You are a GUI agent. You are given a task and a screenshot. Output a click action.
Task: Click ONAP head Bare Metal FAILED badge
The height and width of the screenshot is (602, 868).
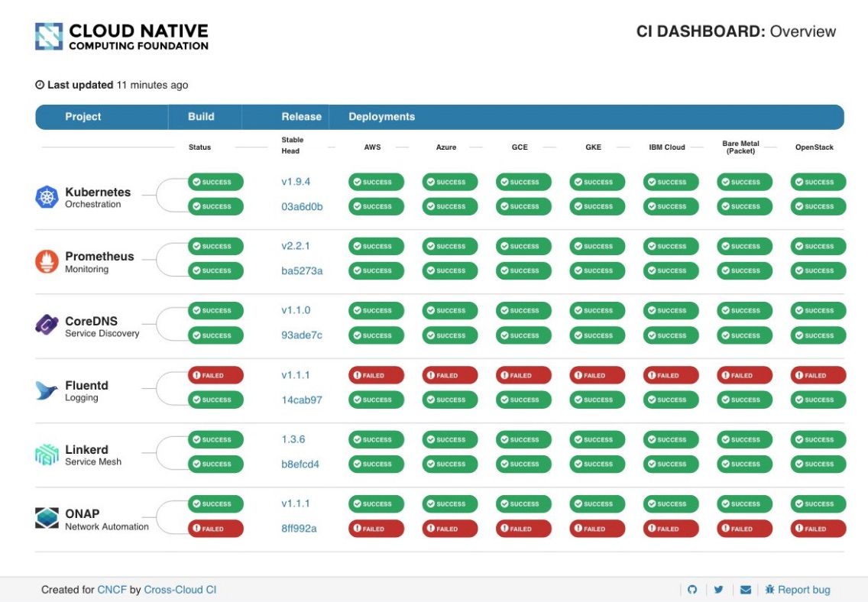coord(744,529)
